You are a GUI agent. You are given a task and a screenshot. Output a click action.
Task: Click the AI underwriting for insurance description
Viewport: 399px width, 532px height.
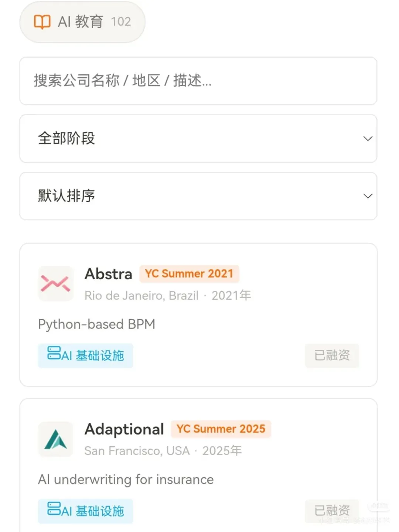click(x=126, y=480)
